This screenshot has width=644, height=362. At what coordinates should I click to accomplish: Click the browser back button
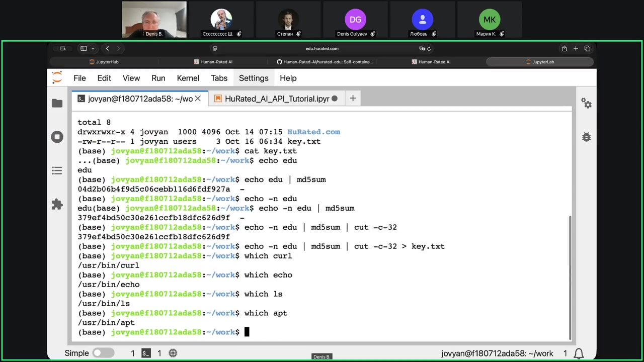[x=107, y=48]
